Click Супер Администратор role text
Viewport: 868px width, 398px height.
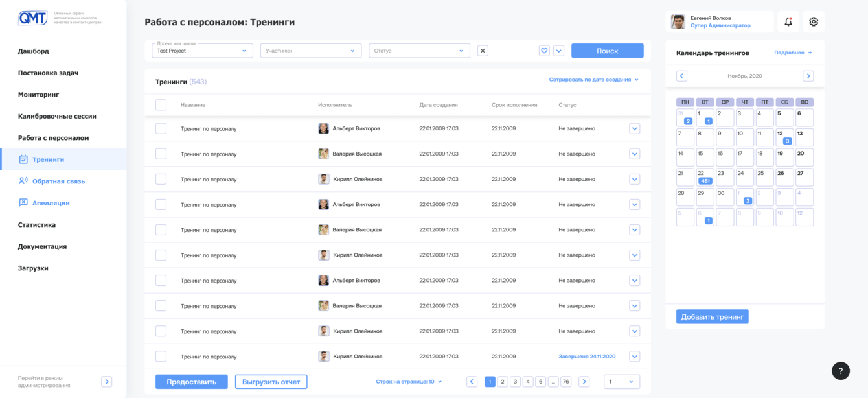pos(720,25)
